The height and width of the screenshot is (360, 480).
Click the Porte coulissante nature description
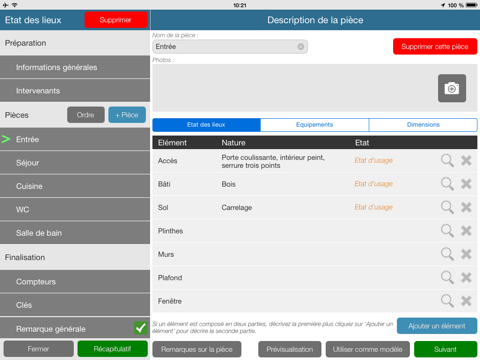point(273,161)
